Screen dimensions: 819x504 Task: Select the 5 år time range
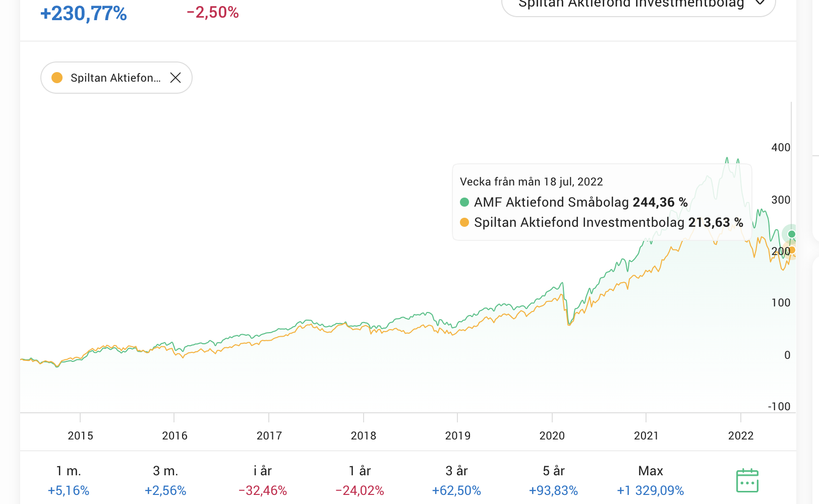click(553, 480)
